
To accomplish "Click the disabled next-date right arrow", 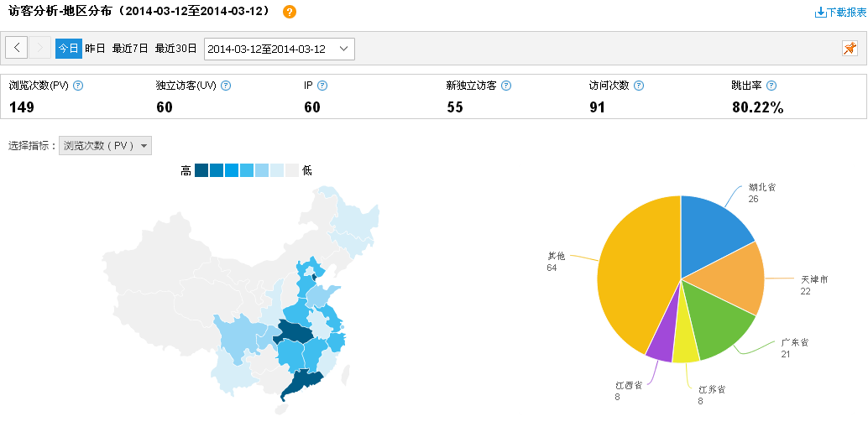I will point(39,48).
